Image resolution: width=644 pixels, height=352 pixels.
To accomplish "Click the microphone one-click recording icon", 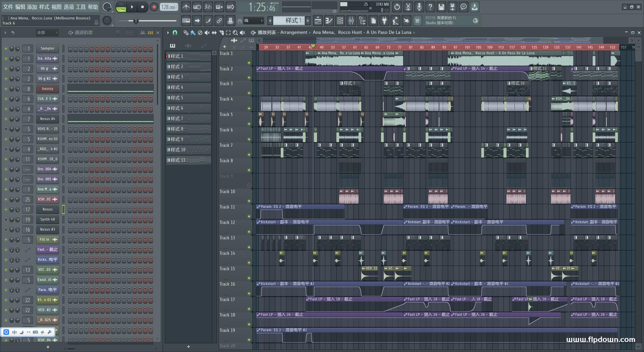I will pos(419,7).
